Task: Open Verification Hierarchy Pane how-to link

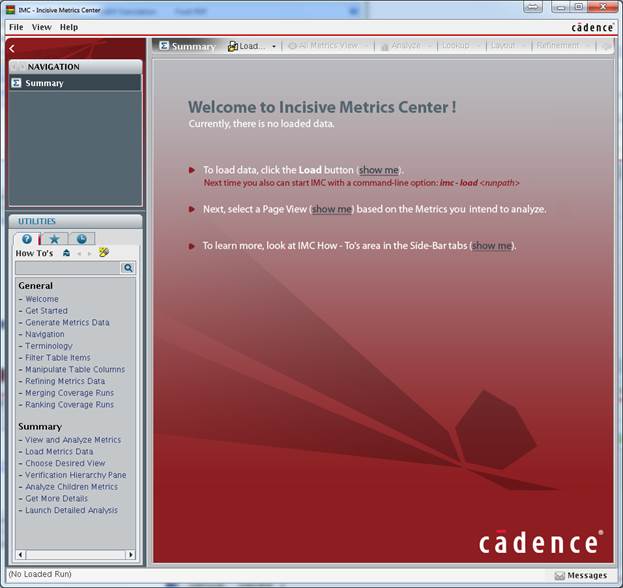Action: click(x=75, y=475)
